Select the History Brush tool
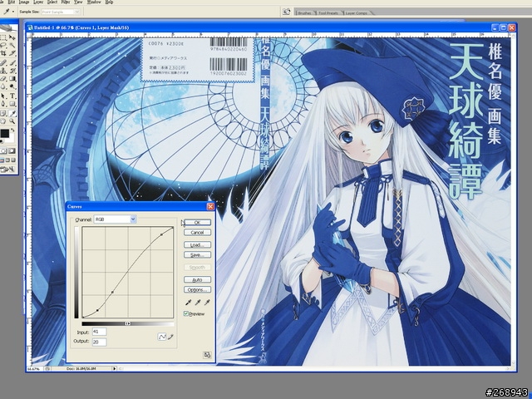532x399 pixels. point(12,71)
